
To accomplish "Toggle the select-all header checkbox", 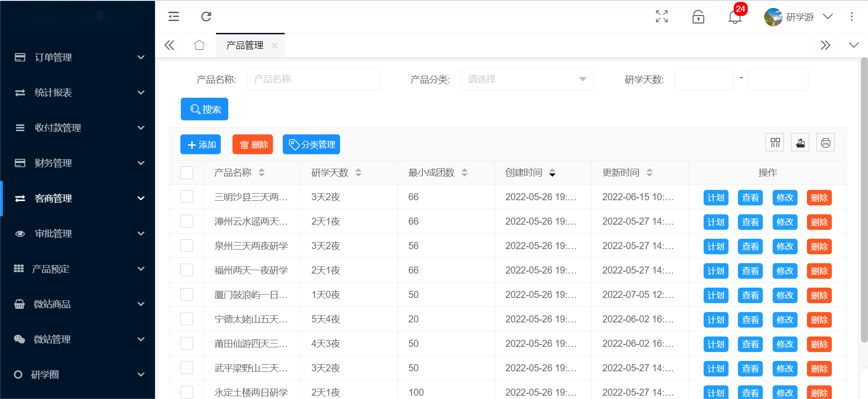I will point(187,172).
